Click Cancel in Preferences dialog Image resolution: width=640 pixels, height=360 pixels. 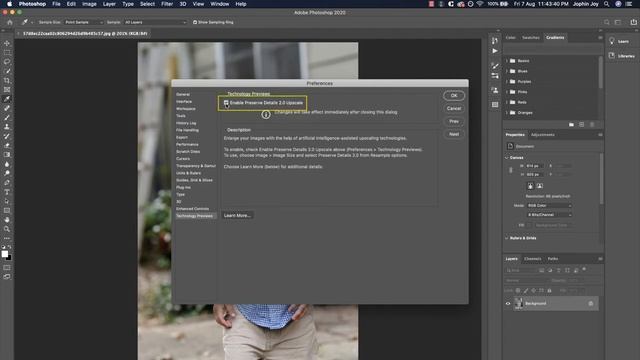point(454,109)
